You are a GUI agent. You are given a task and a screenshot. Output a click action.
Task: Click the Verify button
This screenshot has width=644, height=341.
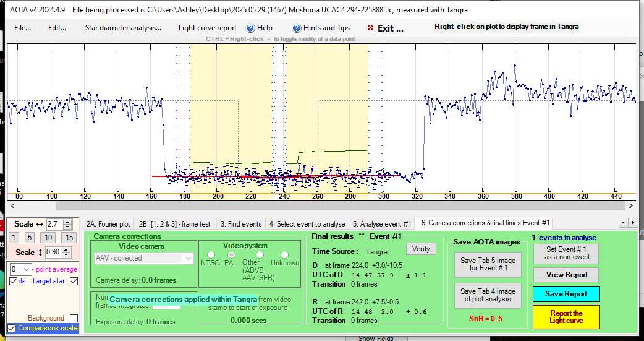click(x=420, y=249)
